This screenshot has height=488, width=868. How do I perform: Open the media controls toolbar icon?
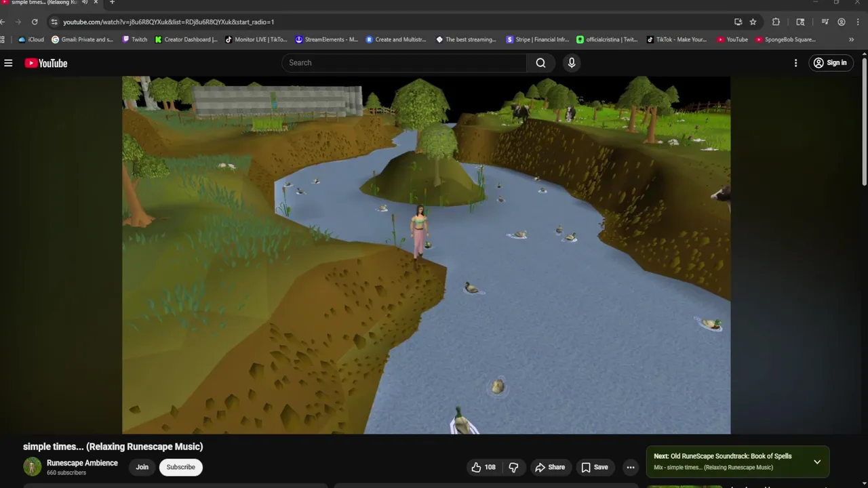pyautogui.click(x=825, y=22)
